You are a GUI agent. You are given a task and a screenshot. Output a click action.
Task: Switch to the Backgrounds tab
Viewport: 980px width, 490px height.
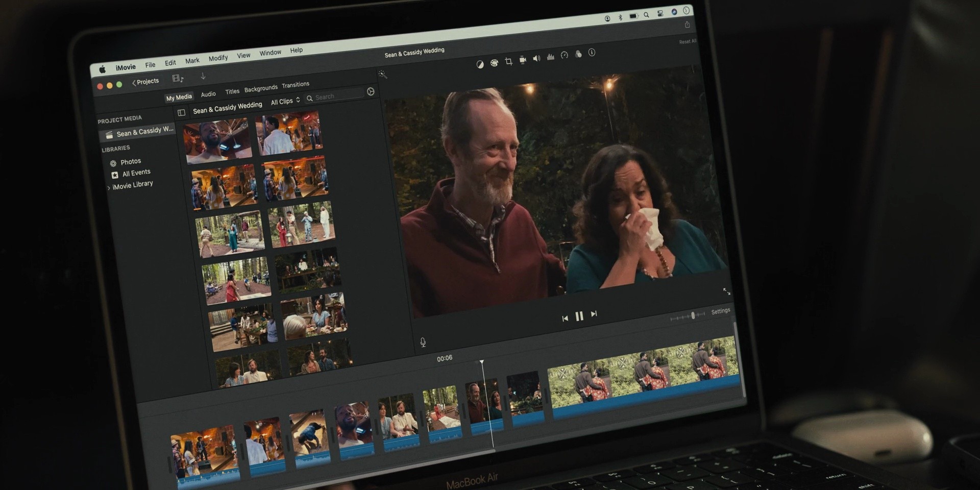[261, 88]
